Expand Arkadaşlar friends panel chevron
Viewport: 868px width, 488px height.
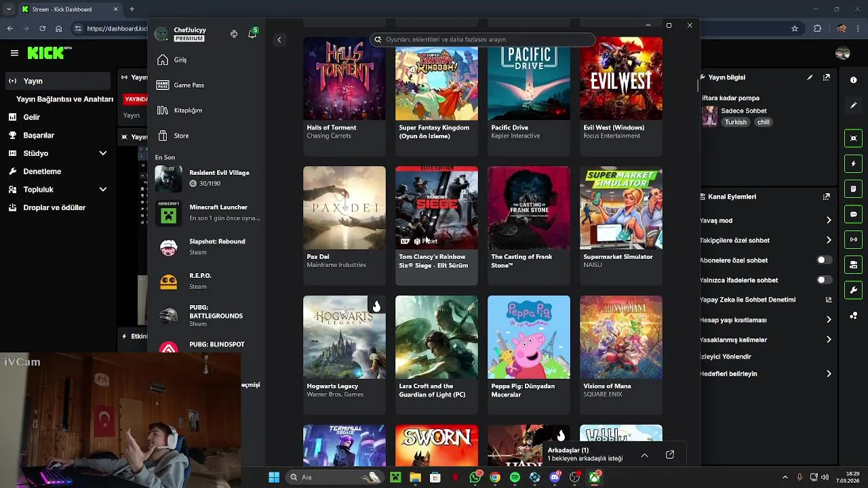[x=645, y=455]
